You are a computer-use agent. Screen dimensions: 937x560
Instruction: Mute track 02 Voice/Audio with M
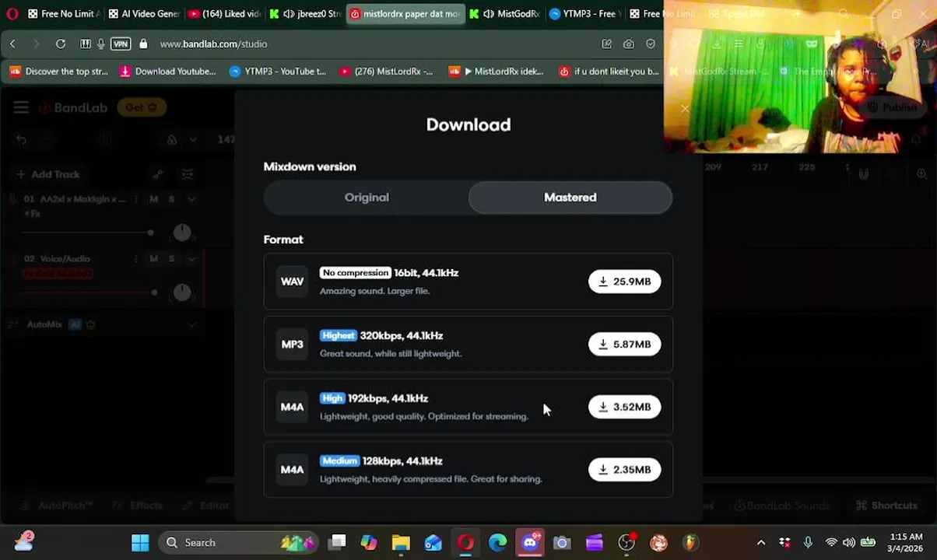coord(153,259)
